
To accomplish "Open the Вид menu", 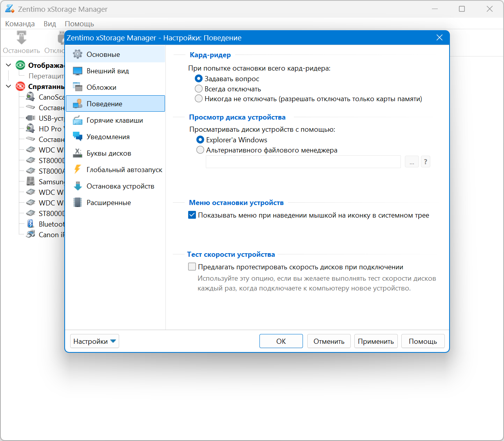I will pyautogui.click(x=50, y=24).
